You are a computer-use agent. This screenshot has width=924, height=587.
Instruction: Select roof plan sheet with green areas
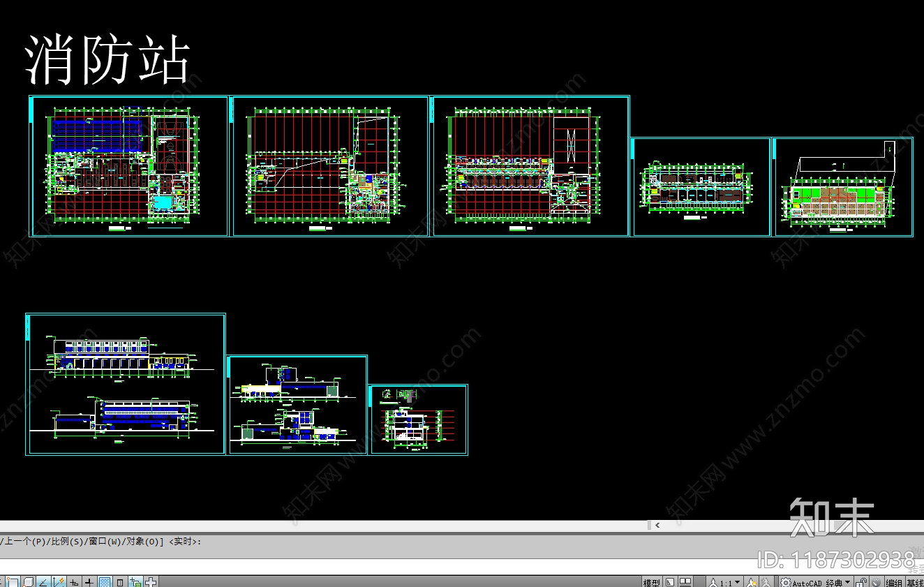(x=844, y=186)
